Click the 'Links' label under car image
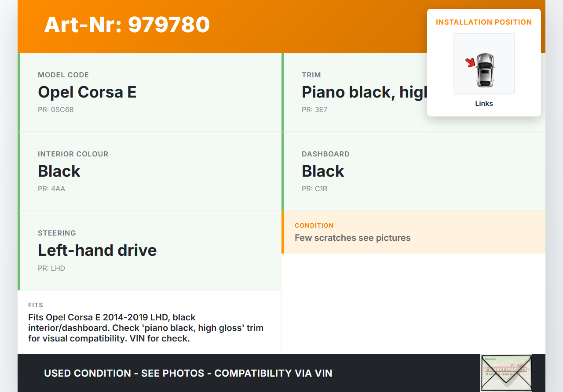The width and height of the screenshot is (563, 392). pos(484,104)
